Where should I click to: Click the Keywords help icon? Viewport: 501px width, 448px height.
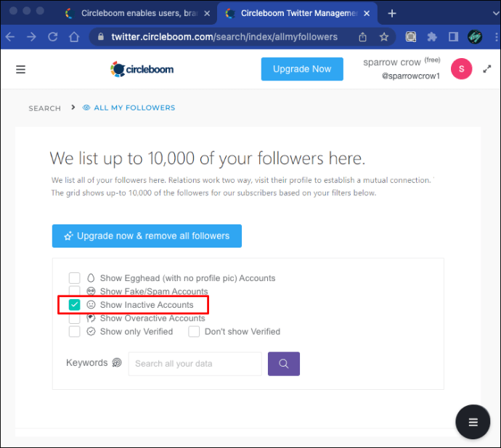(x=117, y=362)
